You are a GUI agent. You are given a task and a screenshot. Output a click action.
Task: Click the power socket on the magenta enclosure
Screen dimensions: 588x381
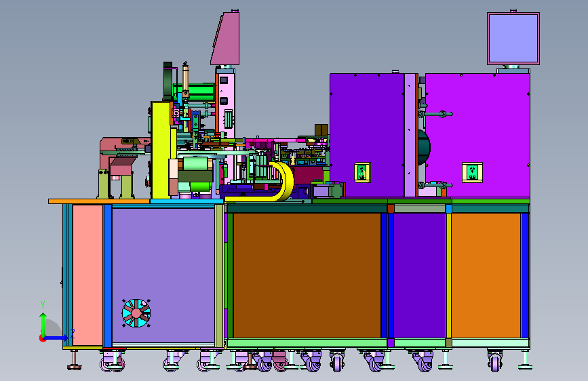(x=472, y=172)
